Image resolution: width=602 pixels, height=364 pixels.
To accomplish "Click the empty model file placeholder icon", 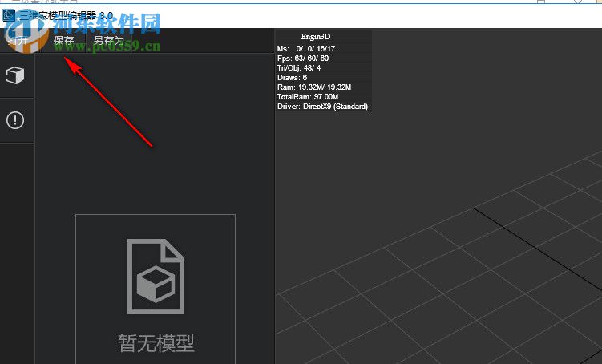I will [x=156, y=277].
